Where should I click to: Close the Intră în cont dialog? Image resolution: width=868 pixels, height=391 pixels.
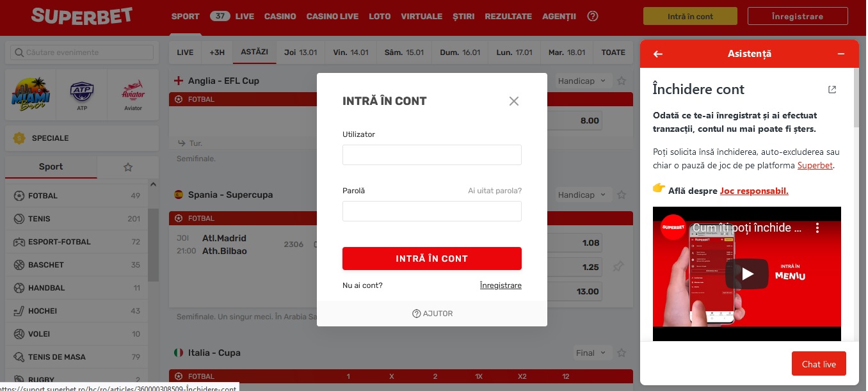click(514, 101)
